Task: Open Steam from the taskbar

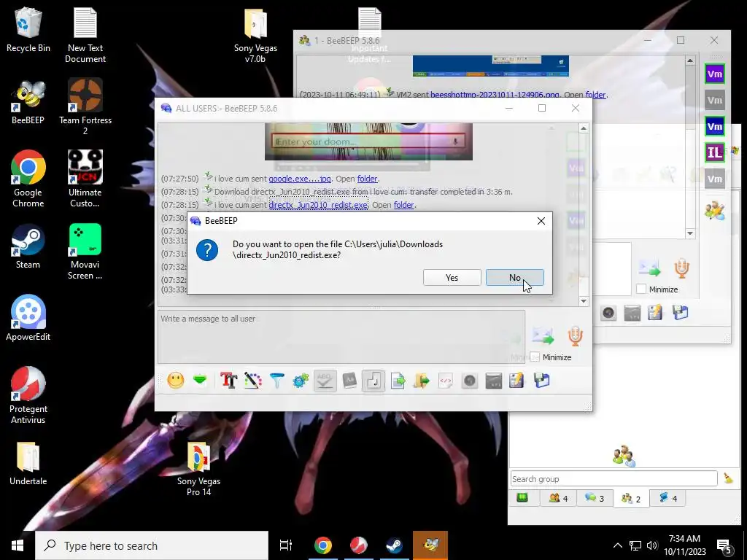Action: [x=394, y=545]
